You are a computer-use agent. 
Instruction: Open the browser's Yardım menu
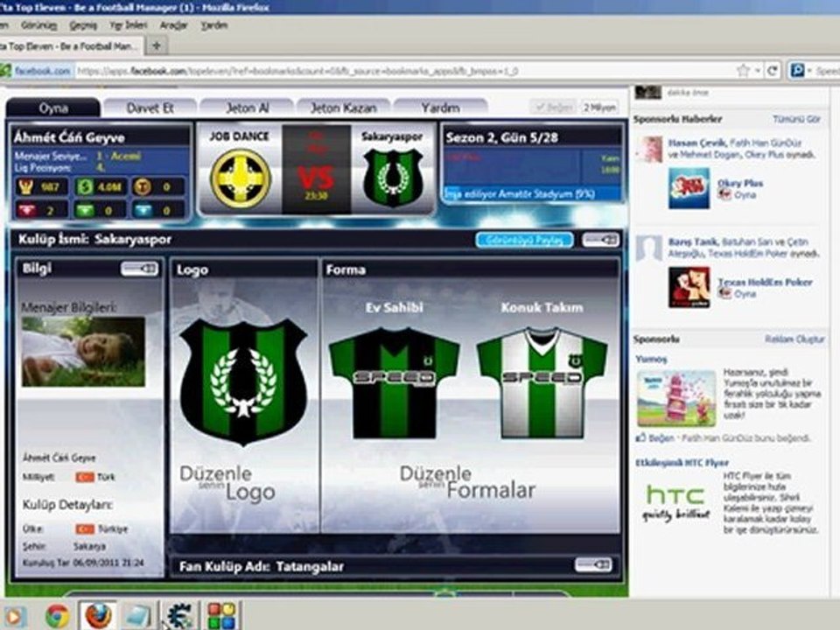[213, 25]
